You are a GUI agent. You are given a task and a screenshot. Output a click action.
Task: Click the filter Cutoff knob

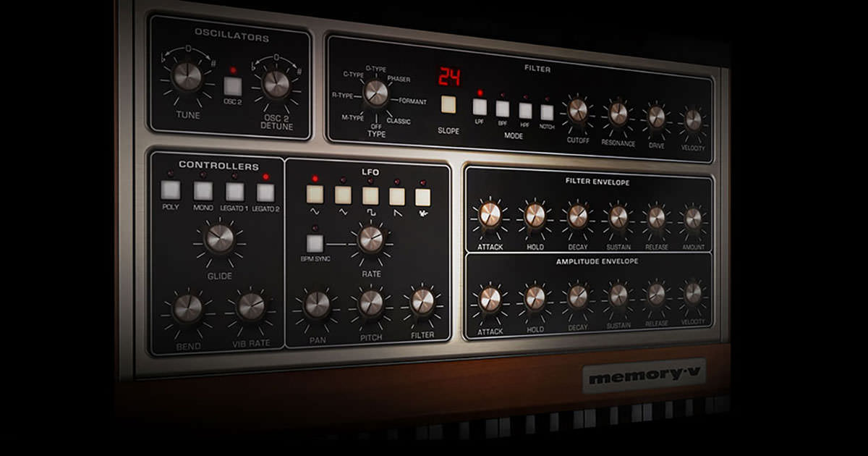(x=578, y=110)
